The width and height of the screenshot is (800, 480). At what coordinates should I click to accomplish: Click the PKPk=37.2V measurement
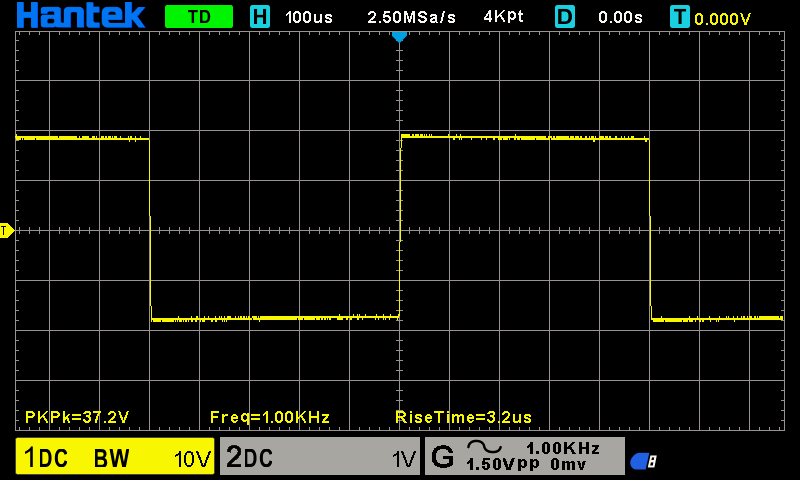77,417
